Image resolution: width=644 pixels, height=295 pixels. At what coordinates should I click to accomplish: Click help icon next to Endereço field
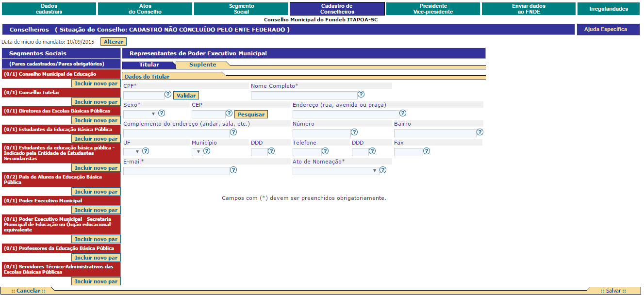click(x=403, y=114)
